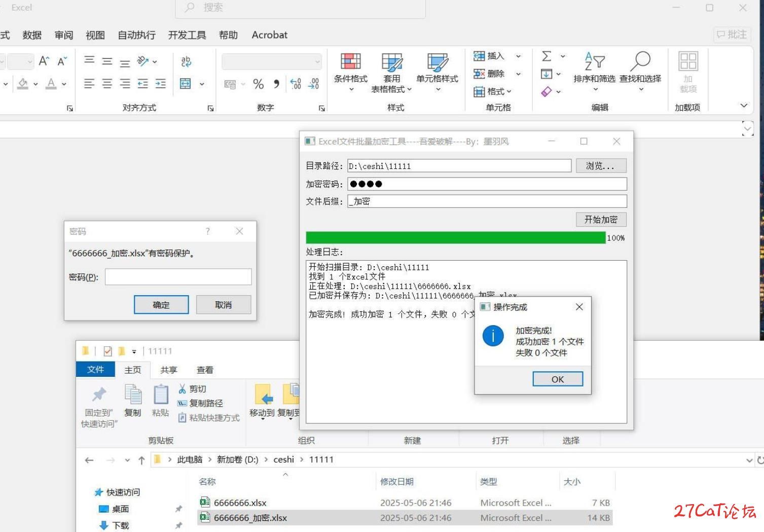Open the 数据 ribbon tab
This screenshot has height=532, width=764.
[32, 35]
